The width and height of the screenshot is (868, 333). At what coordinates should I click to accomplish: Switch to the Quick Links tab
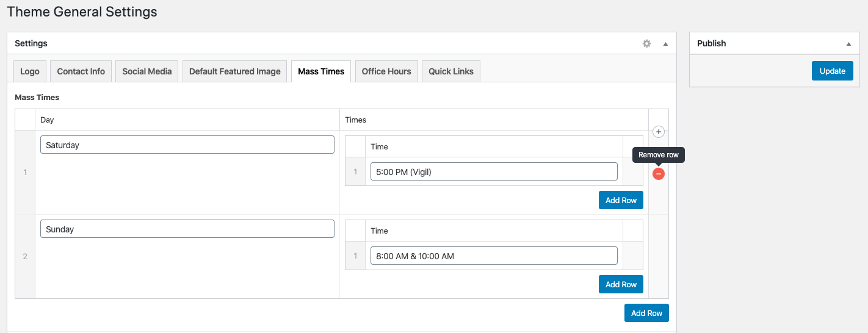[451, 71]
